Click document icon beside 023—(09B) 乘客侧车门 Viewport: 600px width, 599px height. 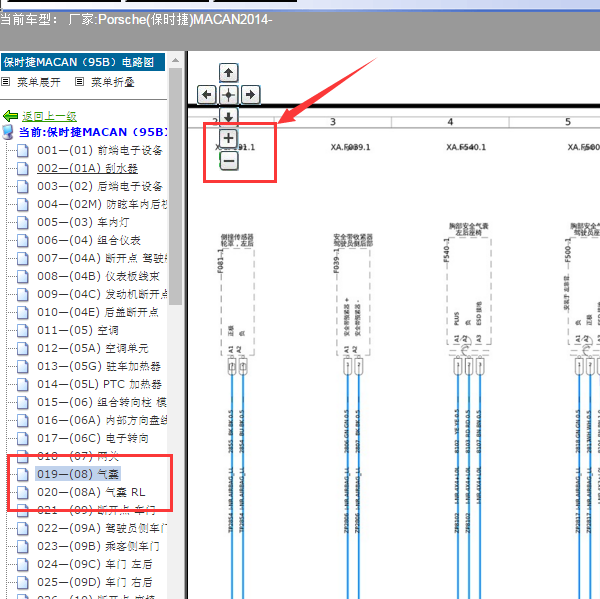click(23, 547)
